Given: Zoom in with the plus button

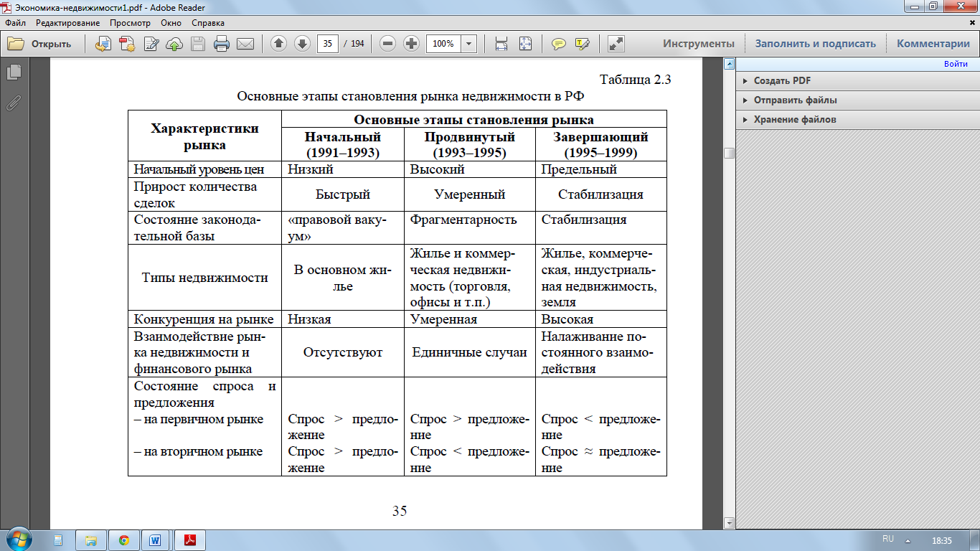Looking at the screenshot, I should click(x=411, y=44).
